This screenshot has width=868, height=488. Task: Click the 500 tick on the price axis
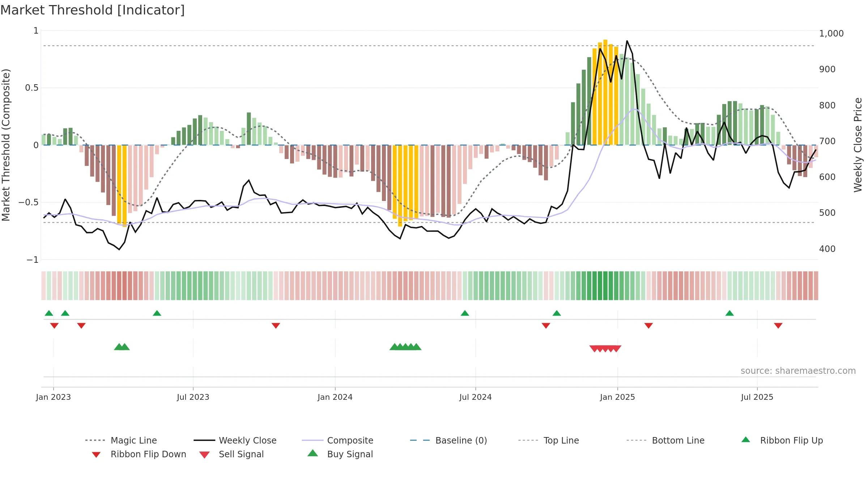(x=827, y=213)
